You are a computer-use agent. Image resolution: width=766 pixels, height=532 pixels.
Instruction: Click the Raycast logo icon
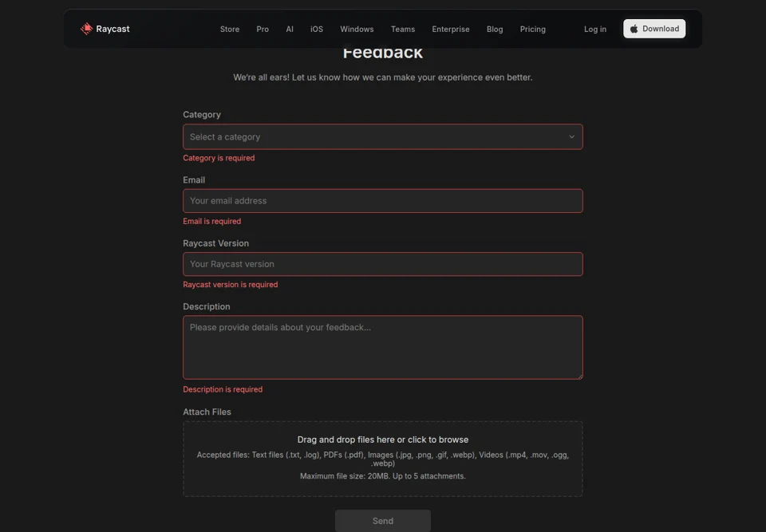click(86, 29)
